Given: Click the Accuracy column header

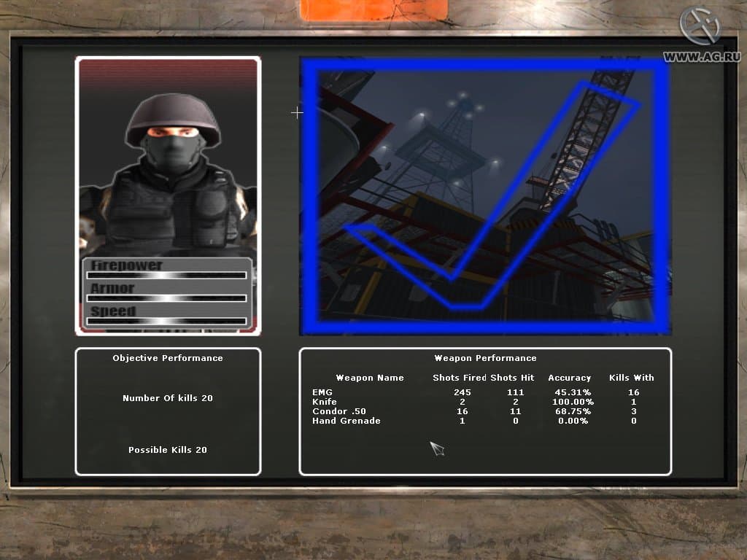Looking at the screenshot, I should pos(569,378).
